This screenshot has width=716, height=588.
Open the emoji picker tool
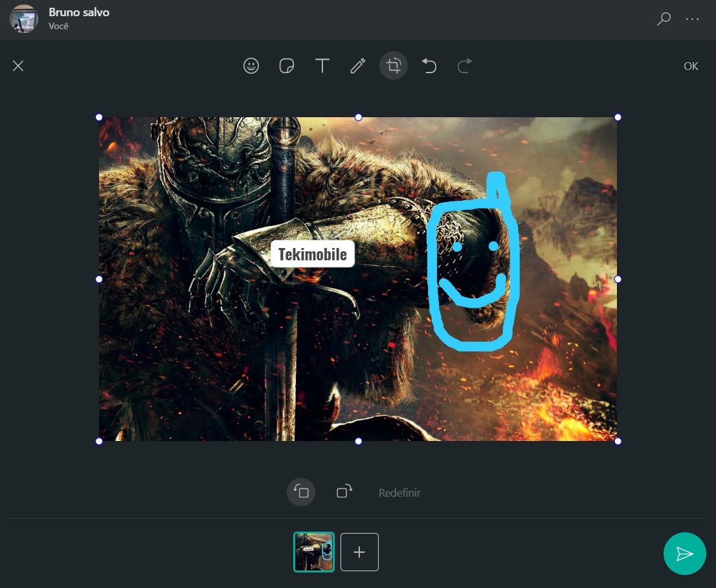251,66
